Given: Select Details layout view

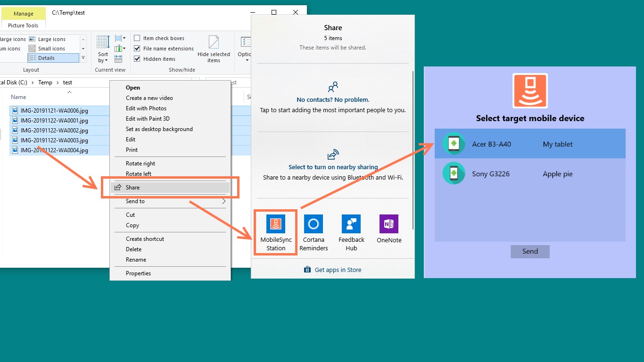Looking at the screenshot, I should click(x=53, y=58).
